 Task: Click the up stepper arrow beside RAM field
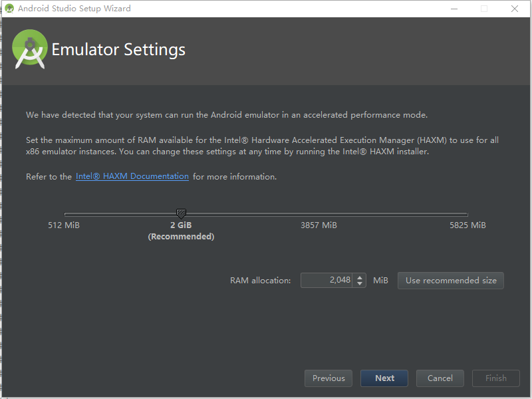(x=359, y=277)
